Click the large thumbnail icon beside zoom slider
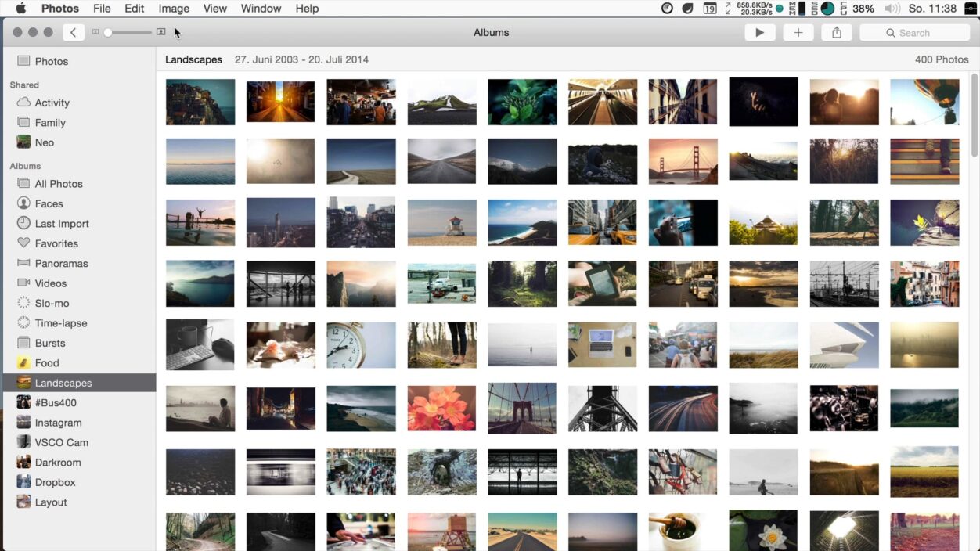Screen dimensions: 980x551 coord(160,32)
